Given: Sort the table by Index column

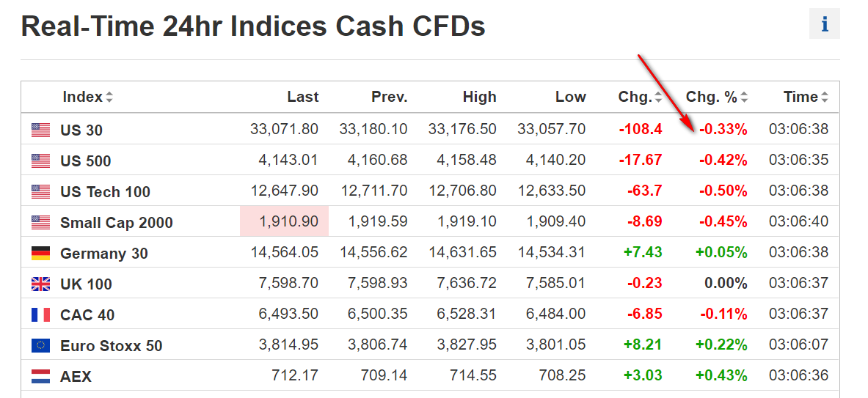Looking at the screenshot, I should tap(87, 97).
